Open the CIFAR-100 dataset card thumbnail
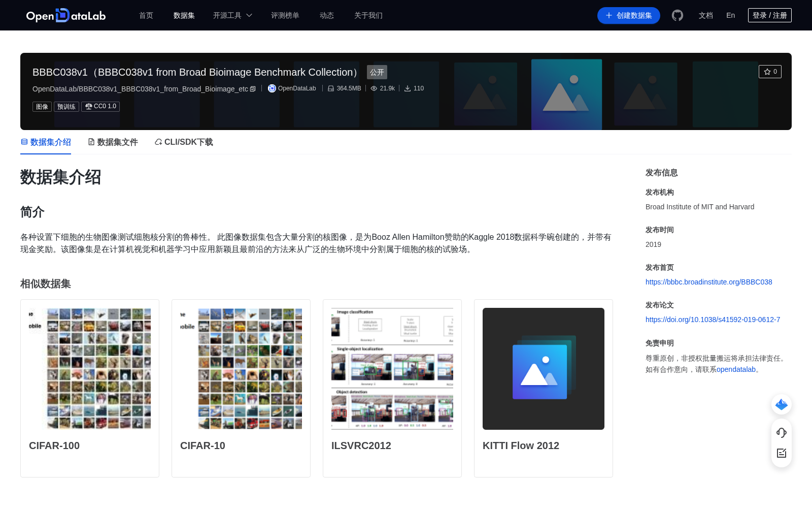Viewport: 812px width, 508px height. click(90, 369)
